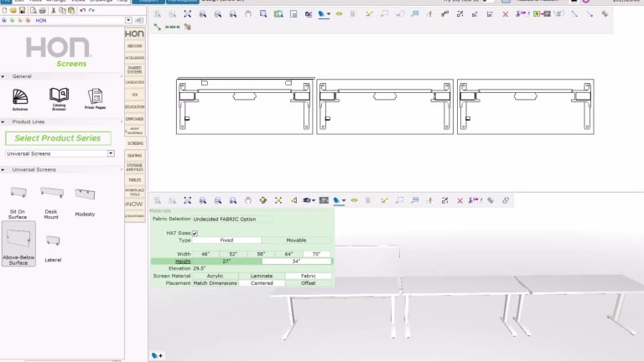The width and height of the screenshot is (644, 362).
Task: Click the Paste clipboard icon
Action: point(71,10)
